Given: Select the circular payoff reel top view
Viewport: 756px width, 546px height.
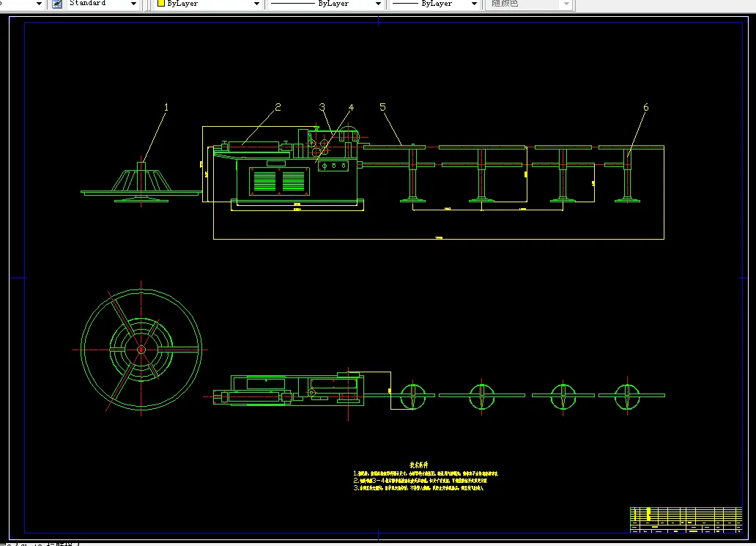Looking at the screenshot, I should tap(141, 350).
